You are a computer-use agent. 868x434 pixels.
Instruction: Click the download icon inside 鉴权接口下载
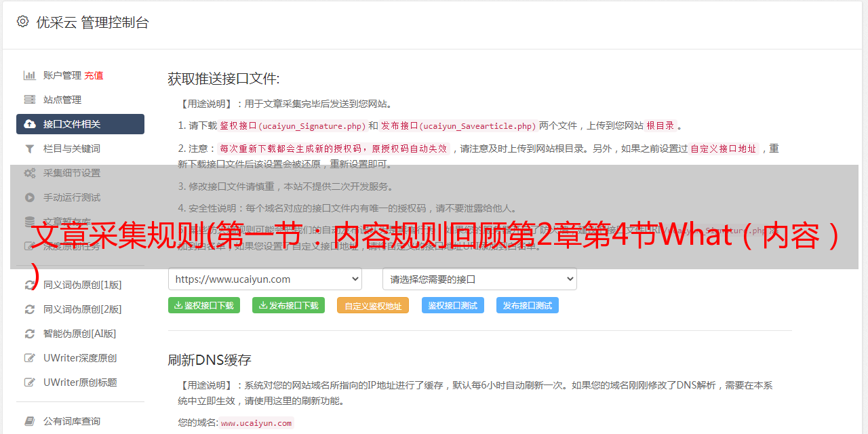(x=178, y=305)
